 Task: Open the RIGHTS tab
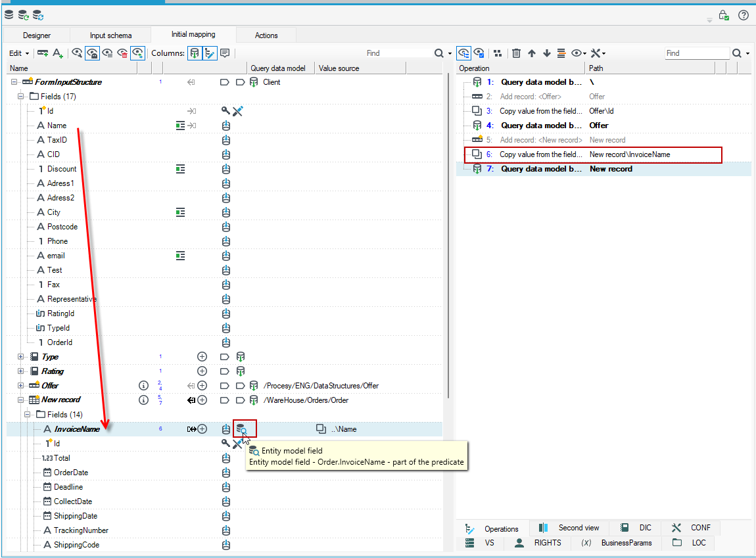[538, 543]
